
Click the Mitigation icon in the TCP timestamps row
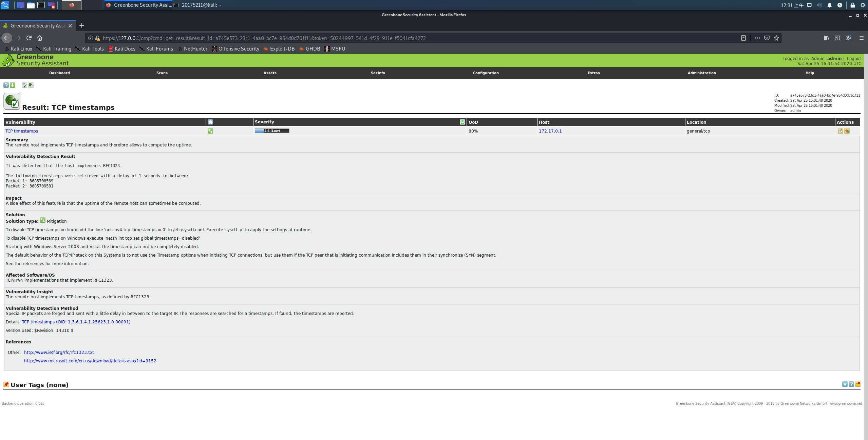[x=210, y=131]
